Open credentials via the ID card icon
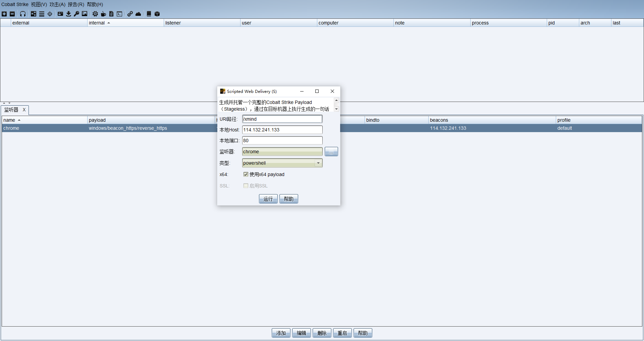The width and height of the screenshot is (644, 341). [60, 14]
